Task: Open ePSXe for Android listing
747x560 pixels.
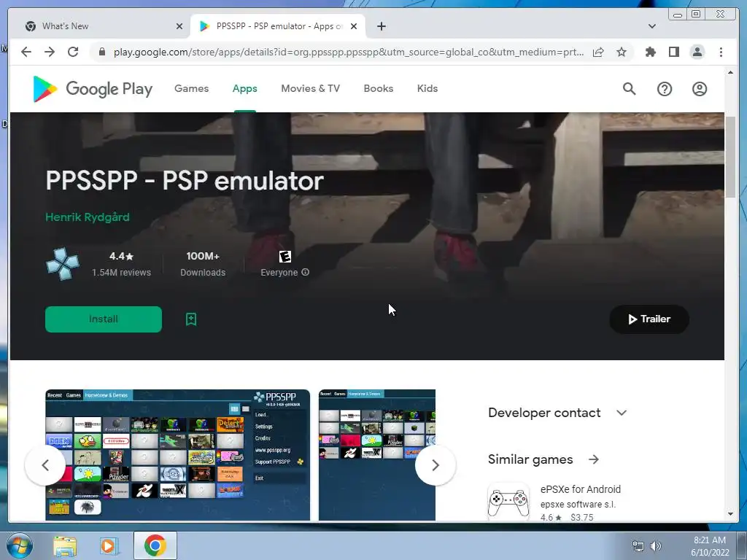Action: click(580, 489)
